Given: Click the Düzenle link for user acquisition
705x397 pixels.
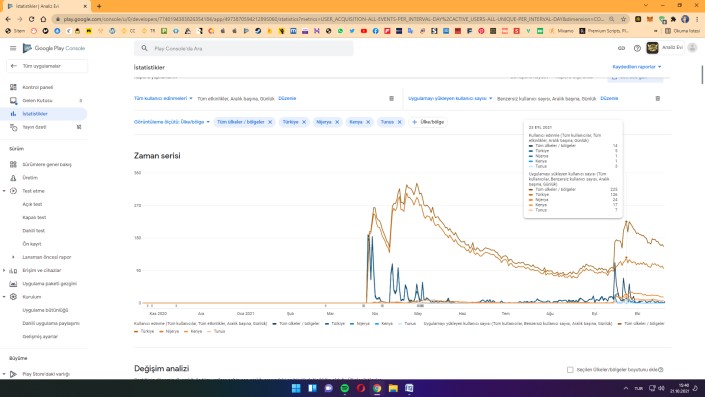Looking at the screenshot, I should point(287,98).
